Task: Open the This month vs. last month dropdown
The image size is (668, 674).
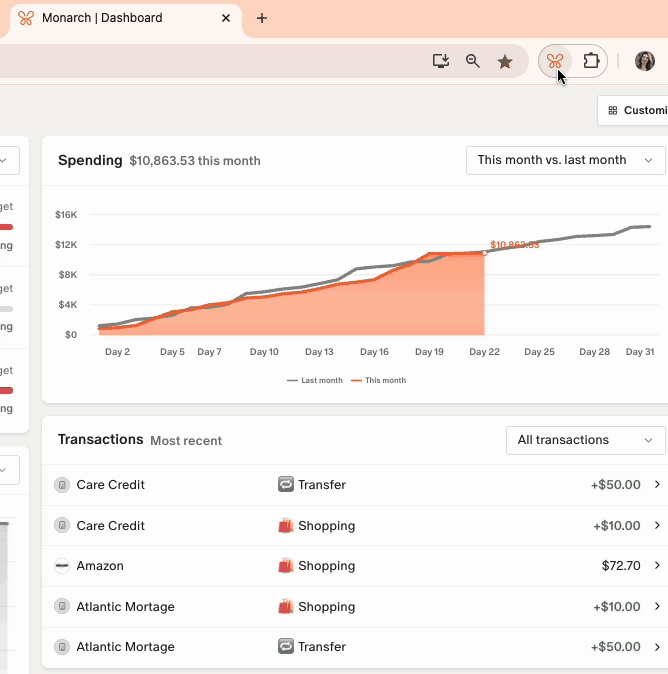Action: (565, 160)
